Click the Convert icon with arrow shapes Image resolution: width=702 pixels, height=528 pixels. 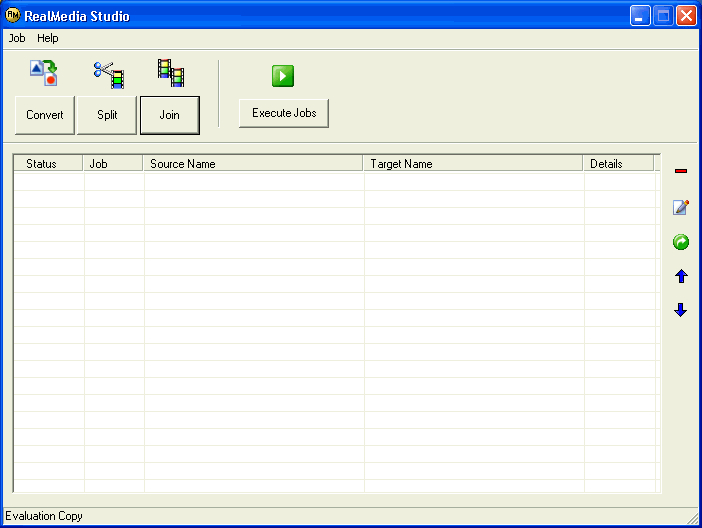coord(43,73)
